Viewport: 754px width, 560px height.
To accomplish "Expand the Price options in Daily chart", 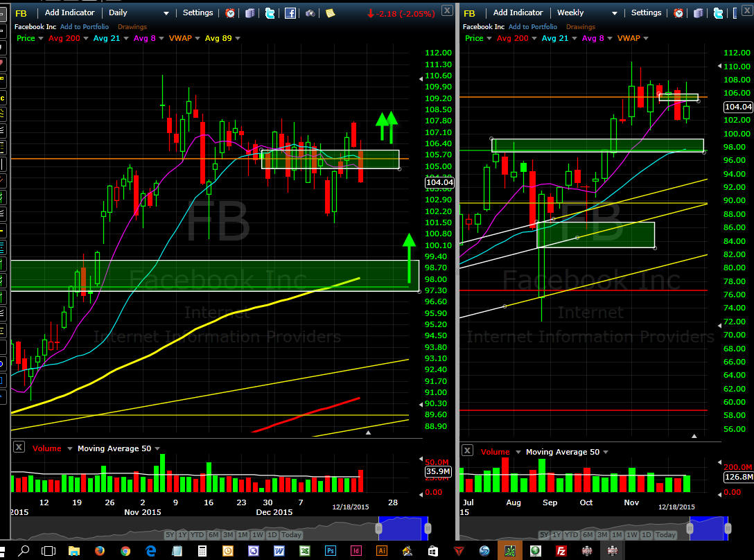I will point(40,39).
